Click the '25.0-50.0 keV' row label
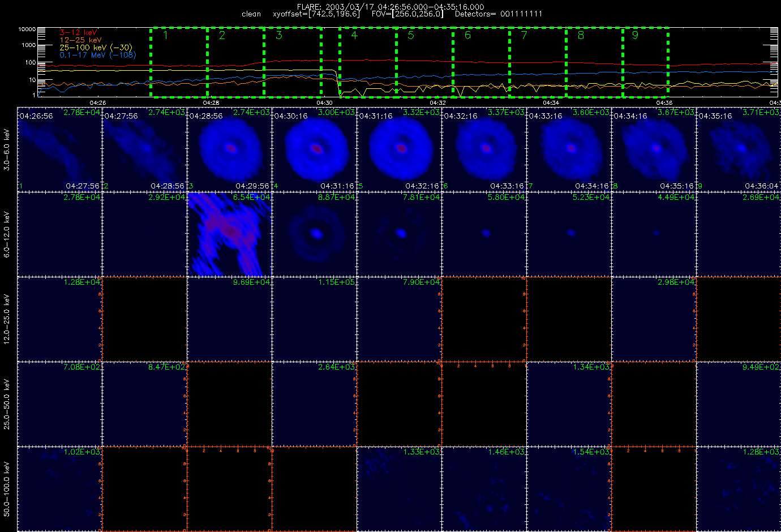Viewport: 781px width, 532px height. pos(7,404)
